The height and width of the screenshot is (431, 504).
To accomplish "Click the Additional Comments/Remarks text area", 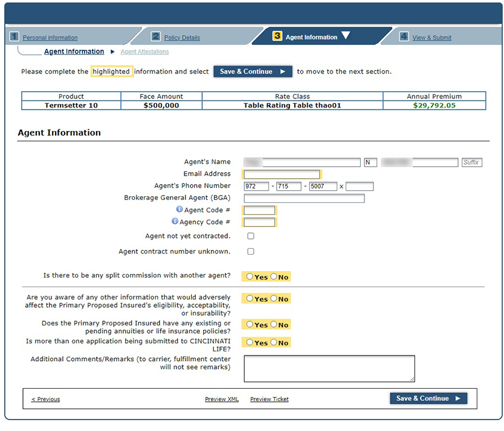I will tap(329, 368).
